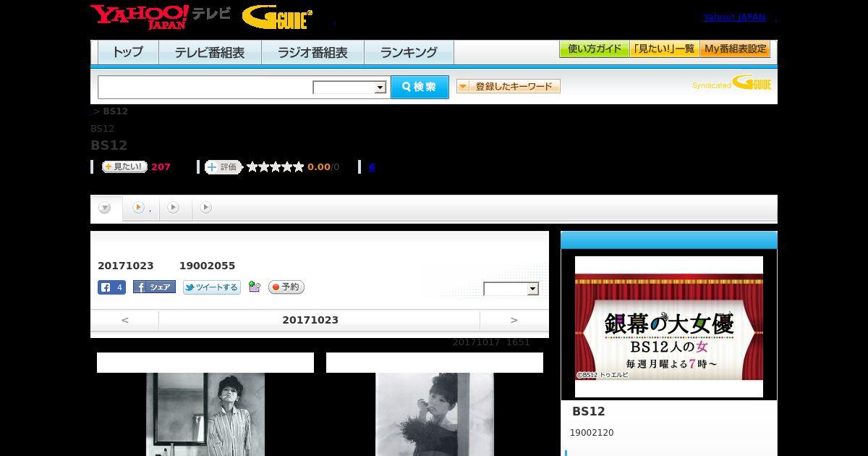Viewport: 868px width, 456px height.
Task: Click the 検索 search button
Action: click(420, 87)
